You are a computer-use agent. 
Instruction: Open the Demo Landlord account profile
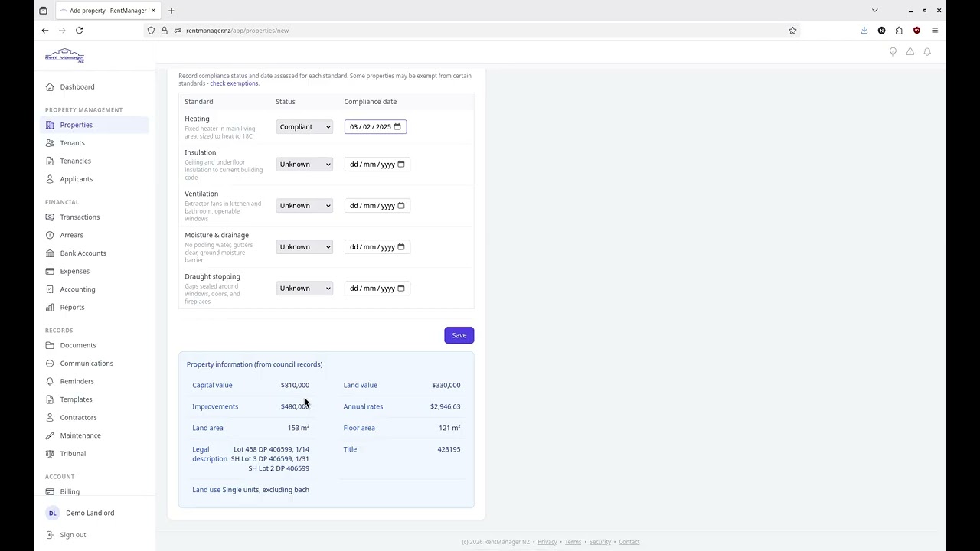(80, 513)
